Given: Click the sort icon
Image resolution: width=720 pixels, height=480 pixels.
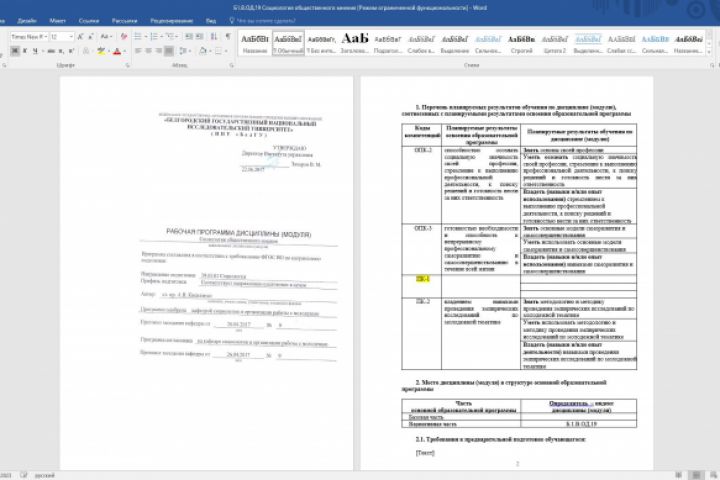Looking at the screenshot, I should (x=214, y=36).
